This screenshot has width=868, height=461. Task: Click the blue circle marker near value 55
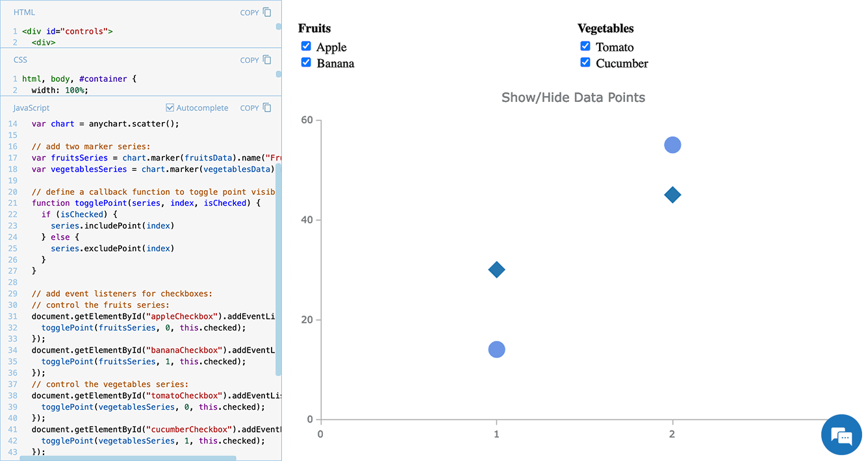[672, 144]
